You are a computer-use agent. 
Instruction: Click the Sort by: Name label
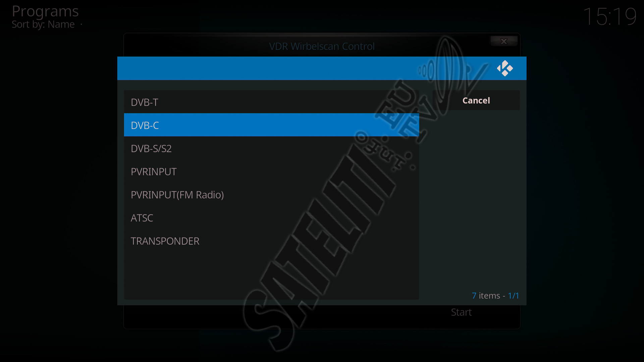pyautogui.click(x=43, y=24)
